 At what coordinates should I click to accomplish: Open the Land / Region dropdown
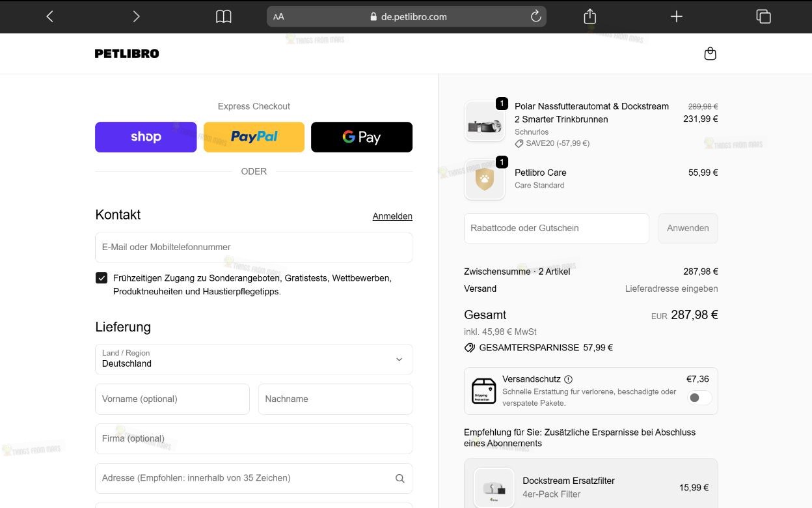(254, 360)
